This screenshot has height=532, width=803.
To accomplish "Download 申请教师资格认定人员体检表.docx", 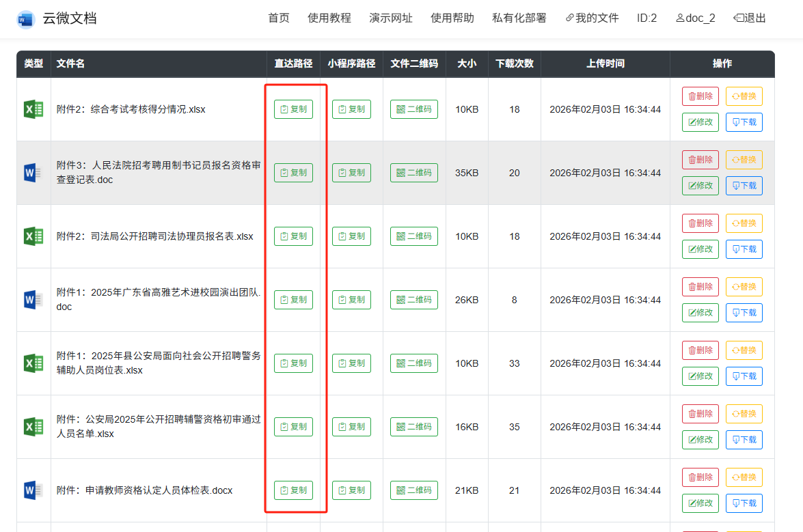I will pos(744,503).
